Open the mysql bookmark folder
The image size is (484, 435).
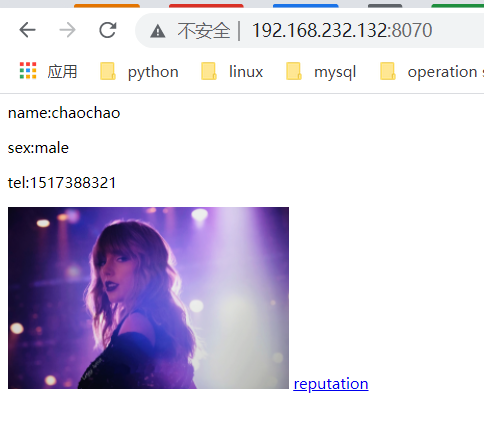click(x=321, y=71)
